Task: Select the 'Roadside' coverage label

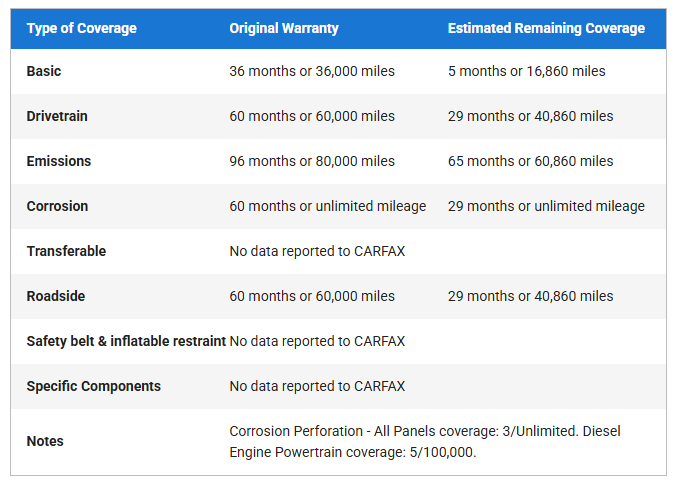Action: click(x=57, y=296)
